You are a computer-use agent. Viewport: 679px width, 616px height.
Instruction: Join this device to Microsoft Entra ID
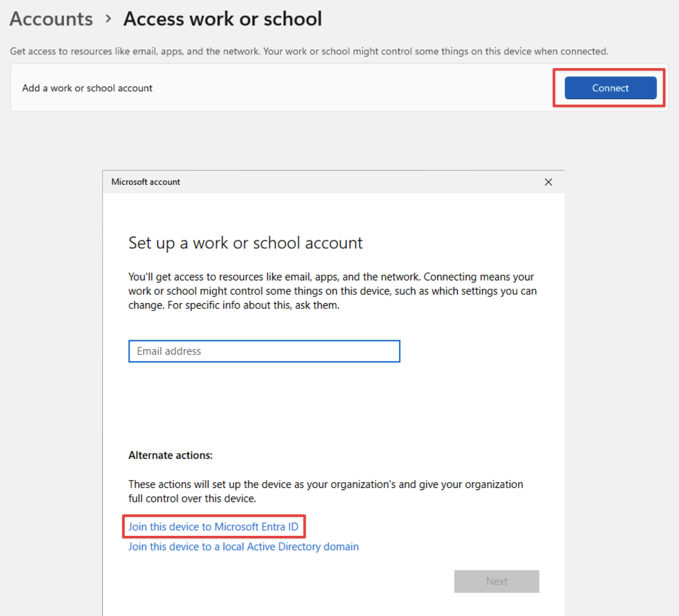[x=213, y=527]
